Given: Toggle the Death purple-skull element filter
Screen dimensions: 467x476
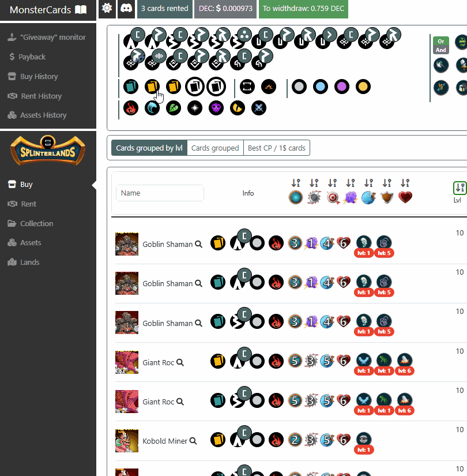Looking at the screenshot, I should 216,108.
